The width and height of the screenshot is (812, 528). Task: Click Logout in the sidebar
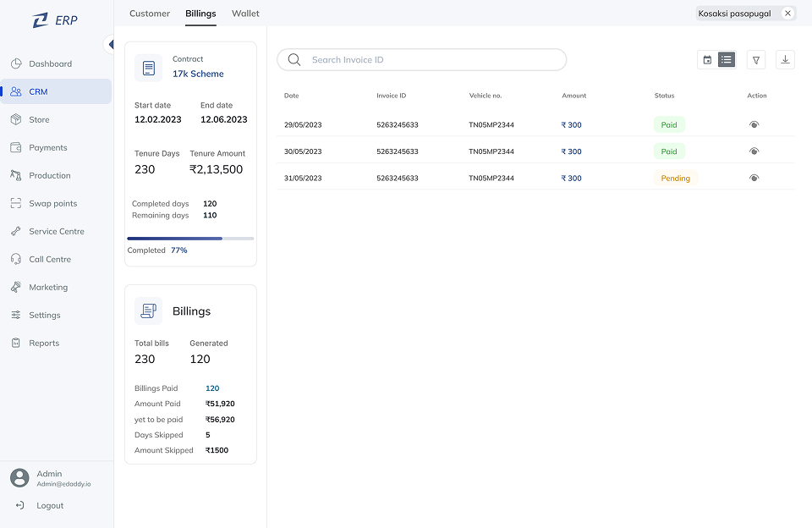[x=50, y=505]
